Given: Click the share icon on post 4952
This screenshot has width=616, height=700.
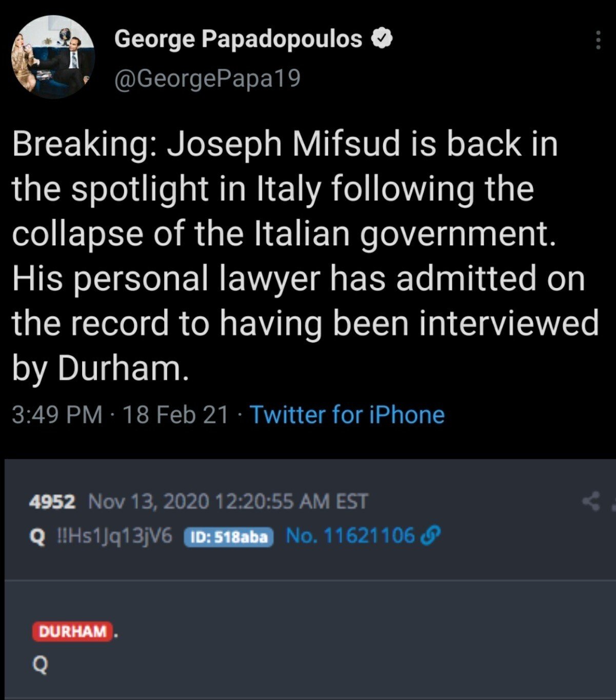Looking at the screenshot, I should (x=591, y=501).
